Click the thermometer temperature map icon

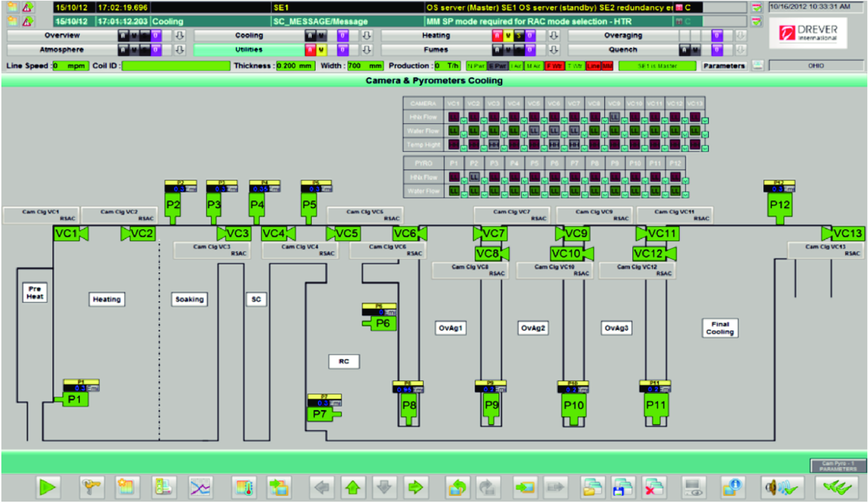pos(244,487)
